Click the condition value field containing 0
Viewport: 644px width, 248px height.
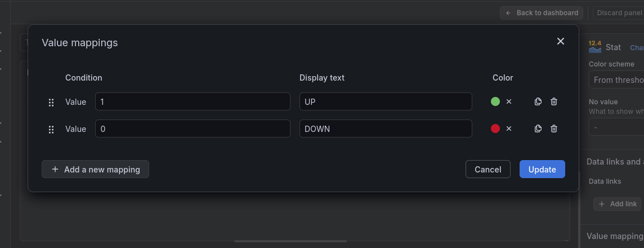193,129
